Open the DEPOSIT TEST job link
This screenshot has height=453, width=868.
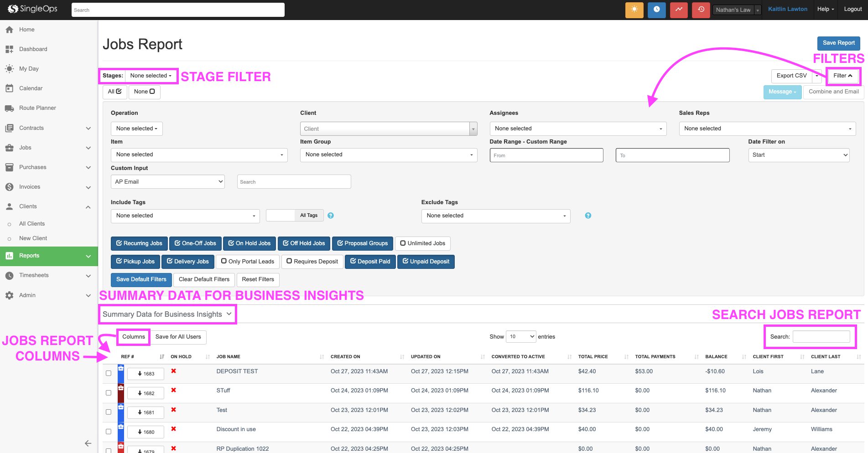click(237, 371)
